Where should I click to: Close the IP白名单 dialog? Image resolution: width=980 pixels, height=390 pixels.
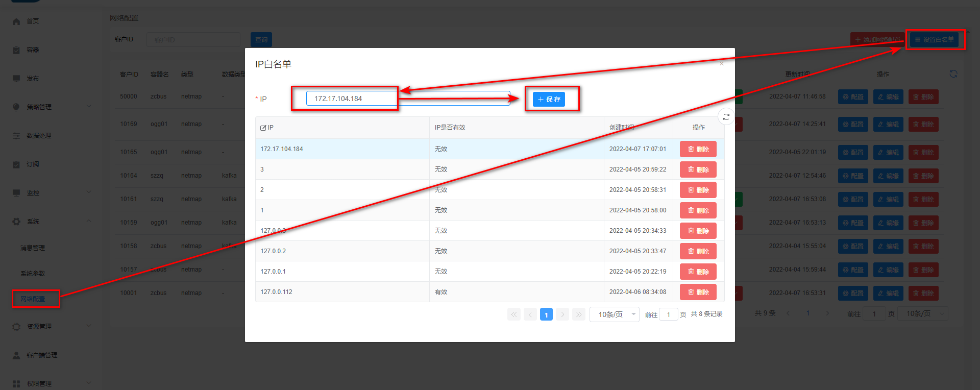[721, 64]
